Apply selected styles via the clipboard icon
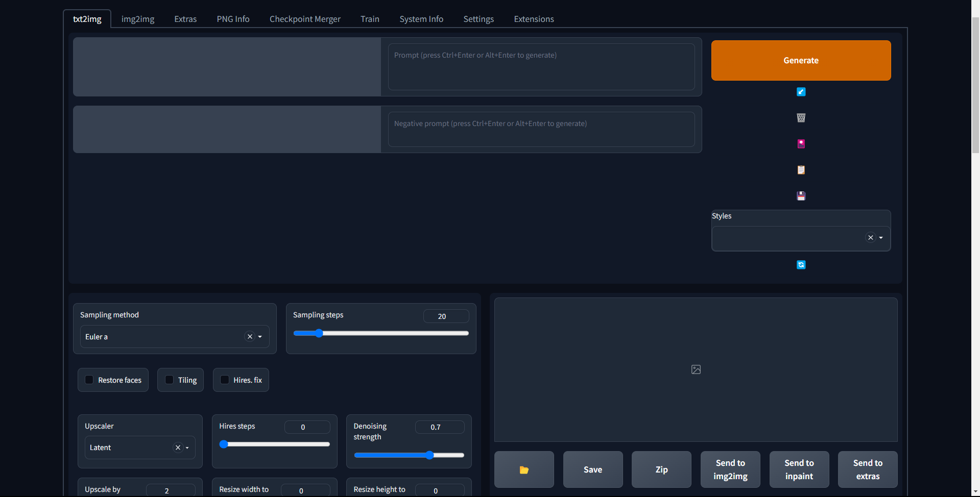 [801, 170]
